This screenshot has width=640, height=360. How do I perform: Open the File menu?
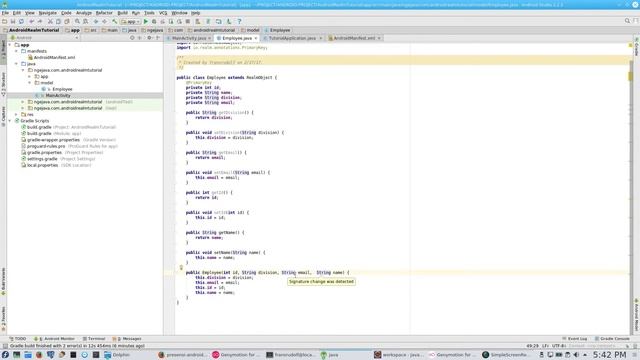pos(5,13)
